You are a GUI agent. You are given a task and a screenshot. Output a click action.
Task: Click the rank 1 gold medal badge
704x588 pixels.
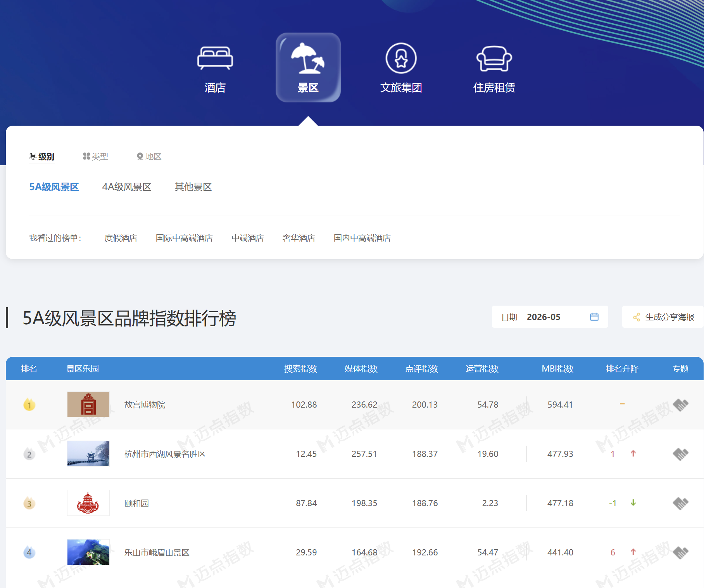29,405
